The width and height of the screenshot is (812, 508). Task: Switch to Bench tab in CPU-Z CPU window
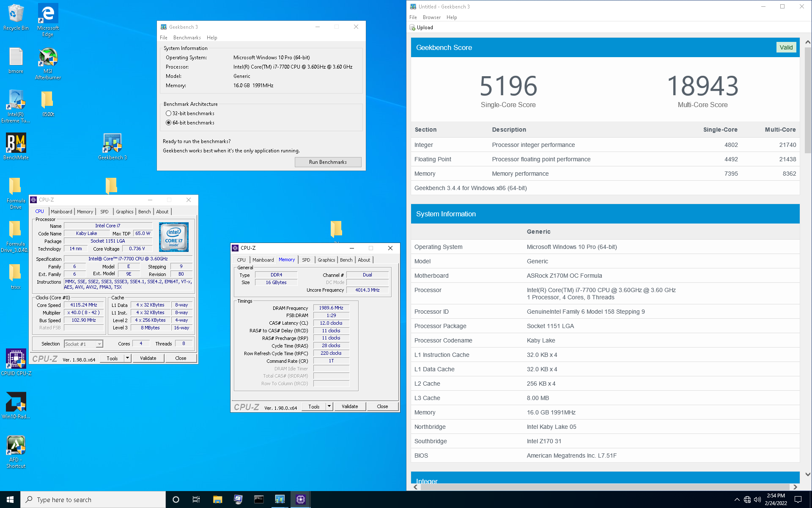pyautogui.click(x=145, y=212)
